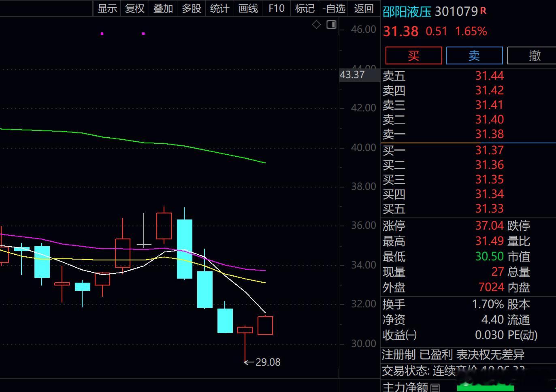Select the 卖三 price 31.41
The width and height of the screenshot is (556, 392).
489,105
